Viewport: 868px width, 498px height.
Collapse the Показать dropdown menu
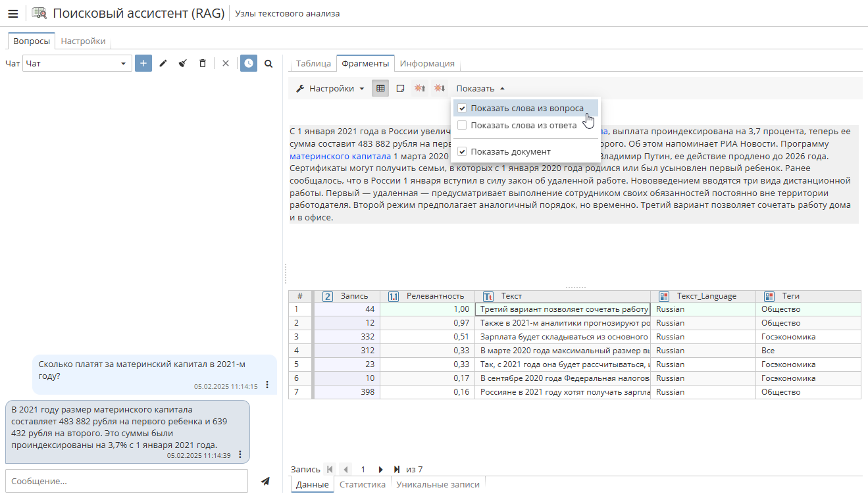point(480,88)
